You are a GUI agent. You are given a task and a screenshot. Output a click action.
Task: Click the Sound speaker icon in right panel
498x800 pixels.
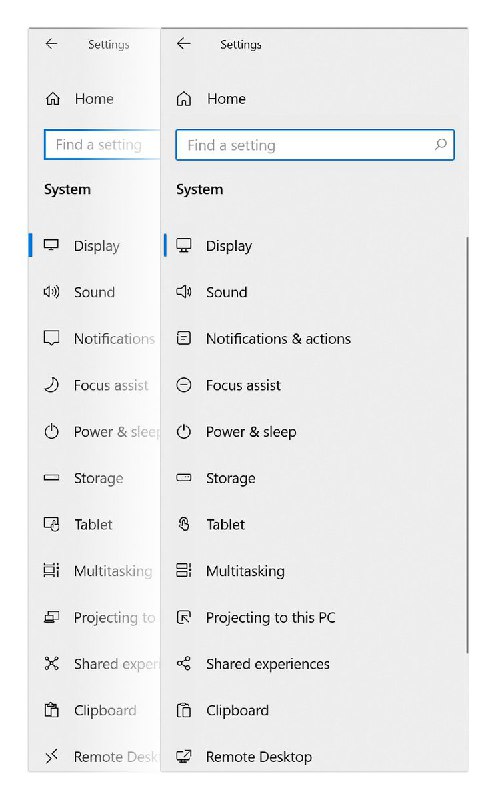[x=184, y=292]
